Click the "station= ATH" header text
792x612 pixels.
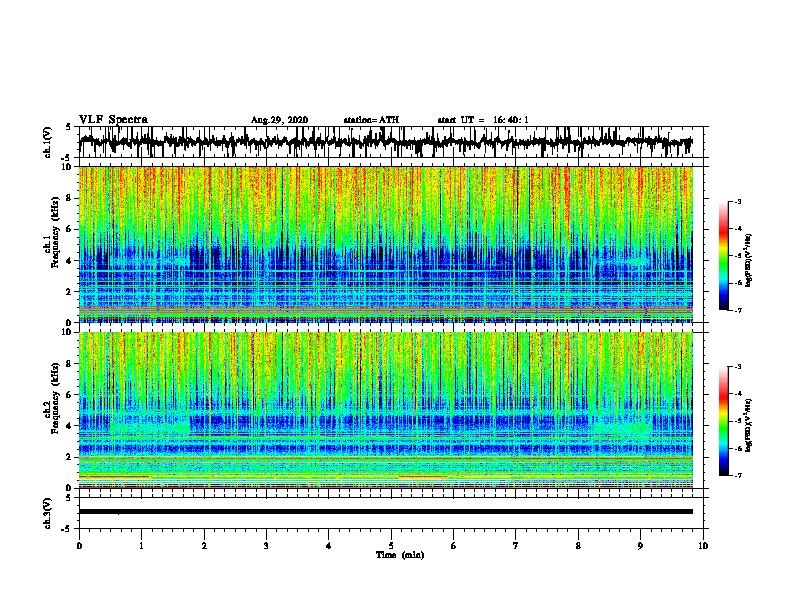pyautogui.click(x=371, y=120)
